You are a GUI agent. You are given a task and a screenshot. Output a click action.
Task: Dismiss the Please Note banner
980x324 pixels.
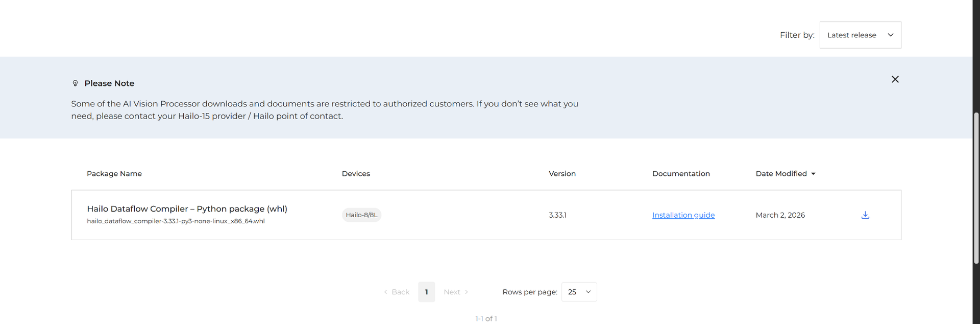[895, 79]
